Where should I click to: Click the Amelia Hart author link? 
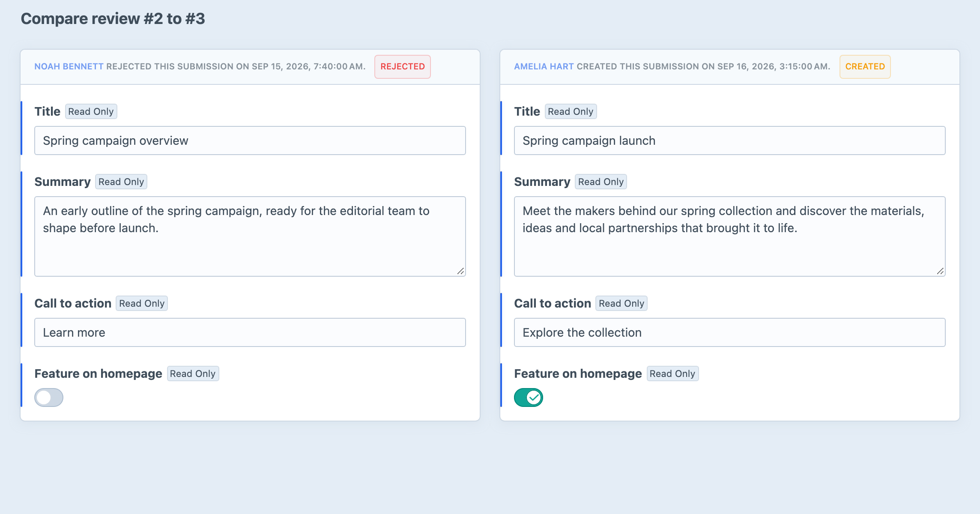click(544, 66)
